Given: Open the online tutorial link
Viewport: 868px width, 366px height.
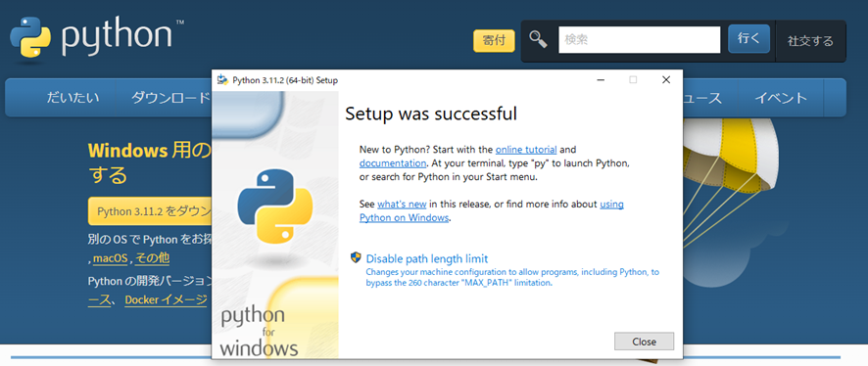Looking at the screenshot, I should click(526, 150).
